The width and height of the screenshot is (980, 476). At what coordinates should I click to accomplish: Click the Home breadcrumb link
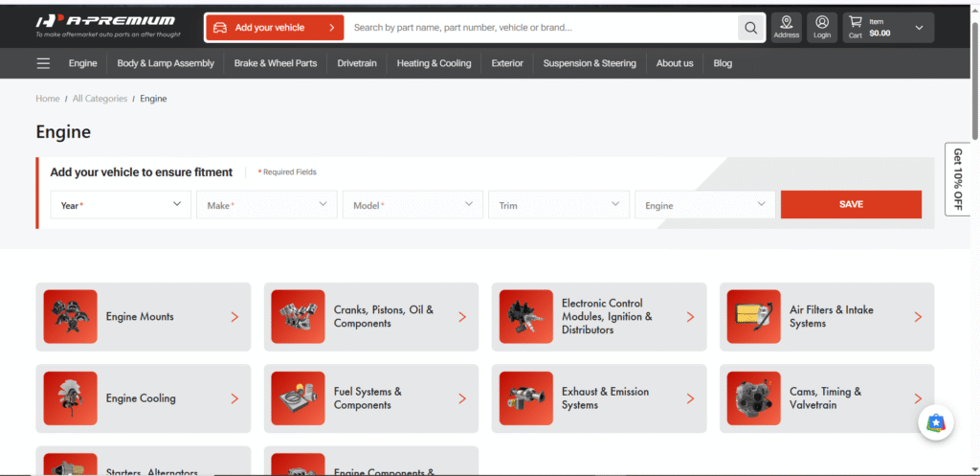click(x=48, y=99)
